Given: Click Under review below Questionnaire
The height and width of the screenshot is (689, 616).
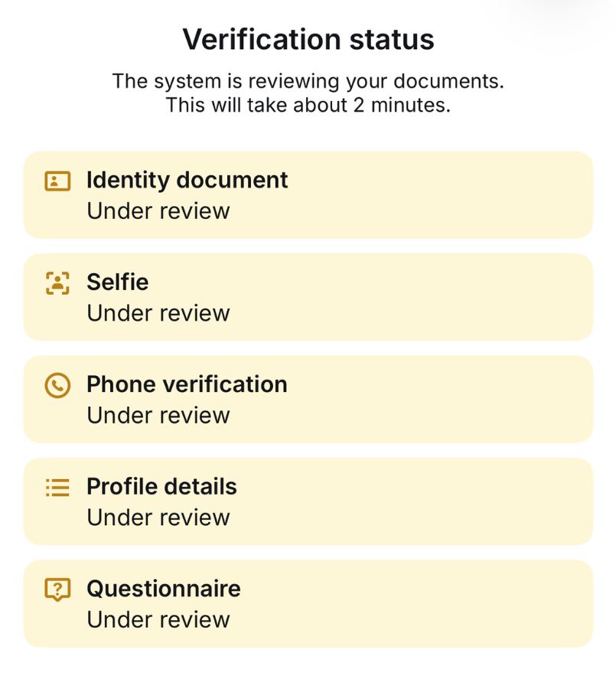Looking at the screenshot, I should click(158, 620).
